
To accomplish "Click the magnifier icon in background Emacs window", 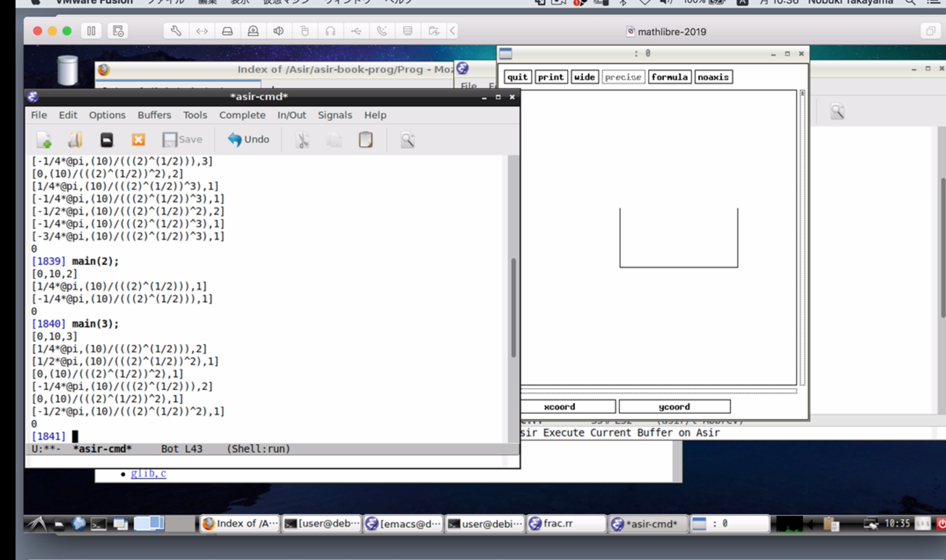I will 837,112.
